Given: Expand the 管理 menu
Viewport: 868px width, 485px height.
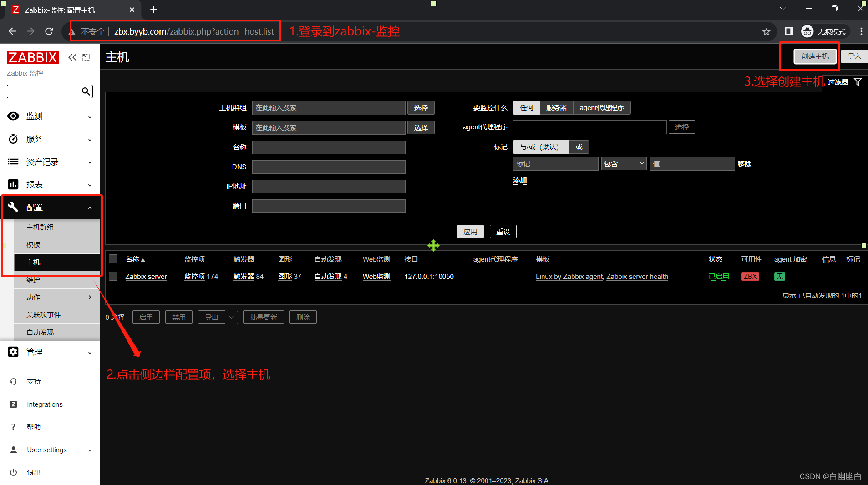Looking at the screenshot, I should [90, 353].
